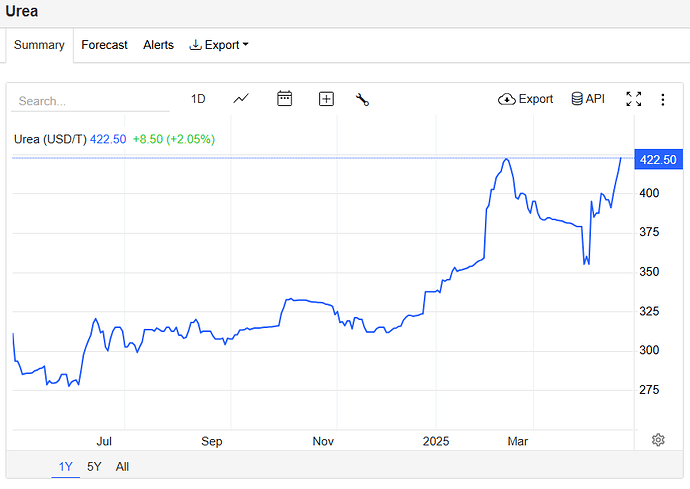Screen dimensions: 690x489
Task: Expand the Export dropdown in tab bar
Action: coord(219,45)
